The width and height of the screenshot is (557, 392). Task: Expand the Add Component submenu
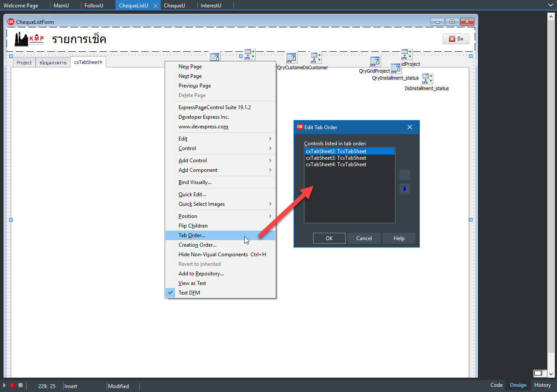[198, 170]
